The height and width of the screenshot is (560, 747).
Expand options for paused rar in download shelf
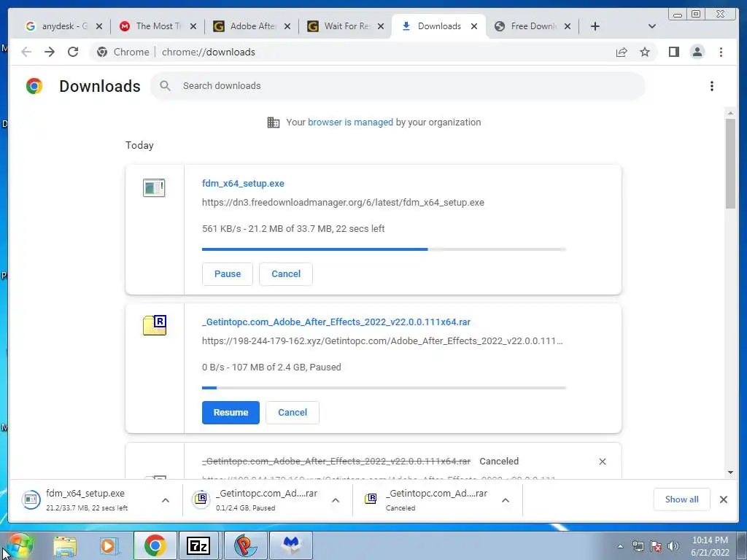tap(336, 500)
